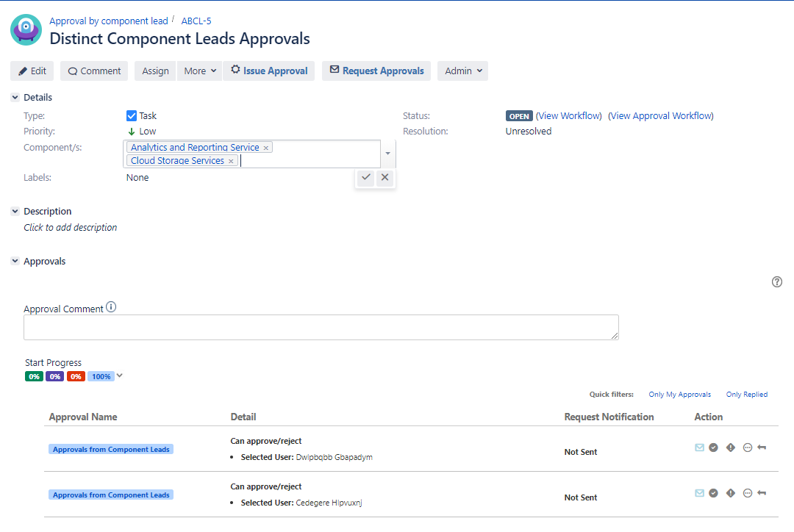794x532 pixels.
Task: Open the Admin dropdown menu
Action: coord(463,71)
